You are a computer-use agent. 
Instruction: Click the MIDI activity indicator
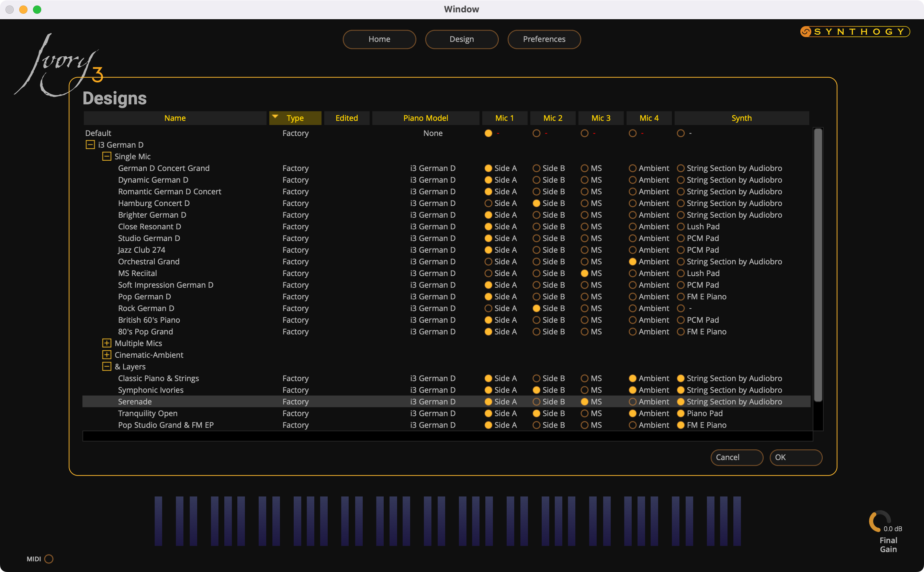tap(49, 559)
